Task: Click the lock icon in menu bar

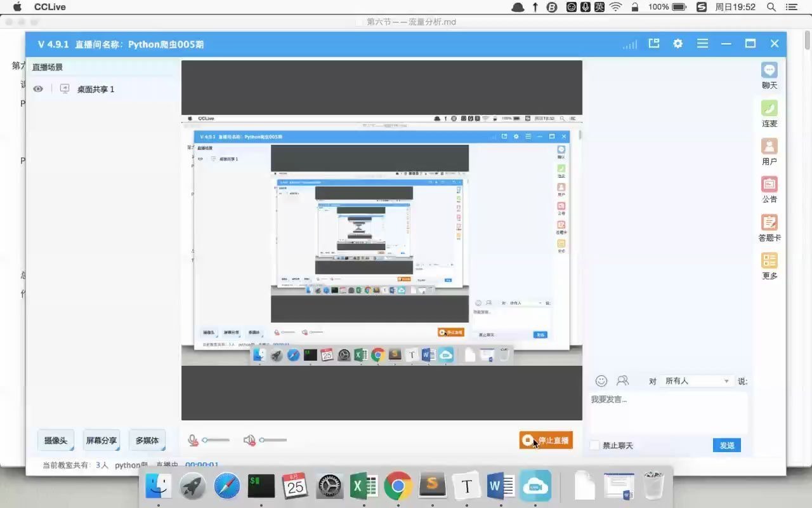Action: 635,7
